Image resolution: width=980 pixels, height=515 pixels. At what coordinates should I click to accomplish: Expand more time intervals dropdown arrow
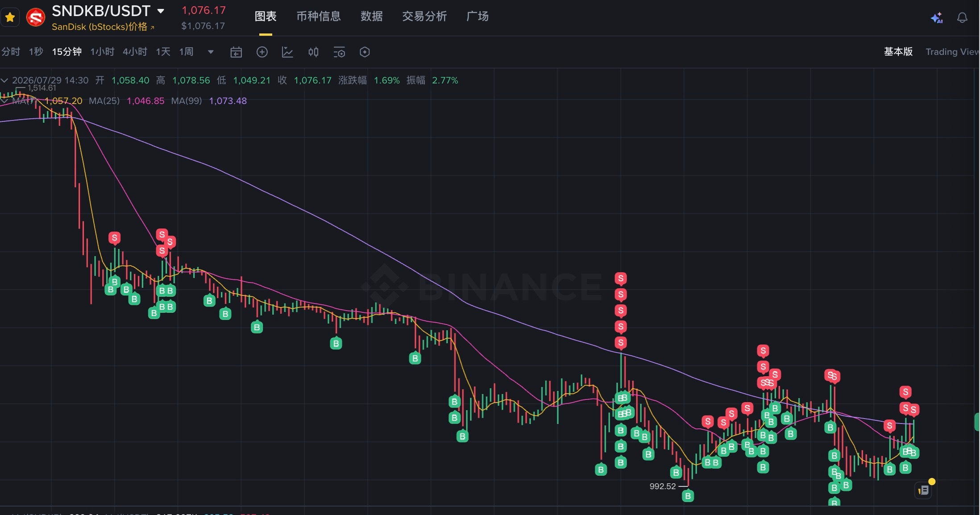pos(211,52)
